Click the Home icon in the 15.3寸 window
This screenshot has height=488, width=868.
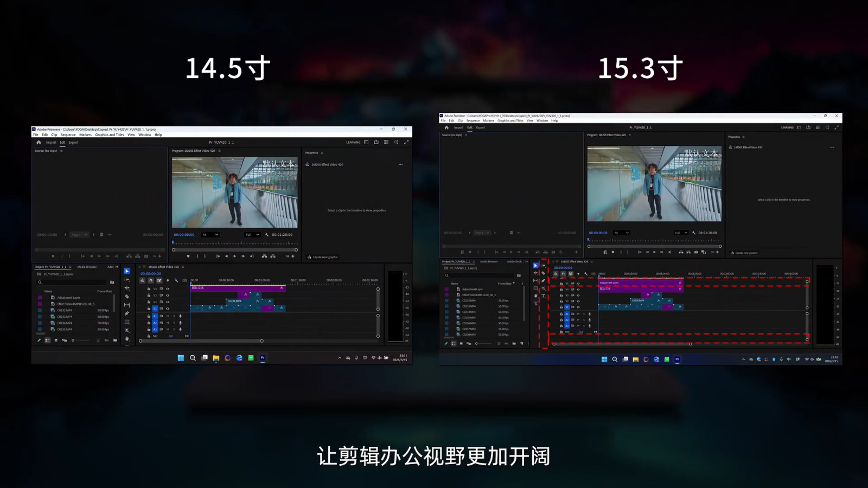(446, 127)
